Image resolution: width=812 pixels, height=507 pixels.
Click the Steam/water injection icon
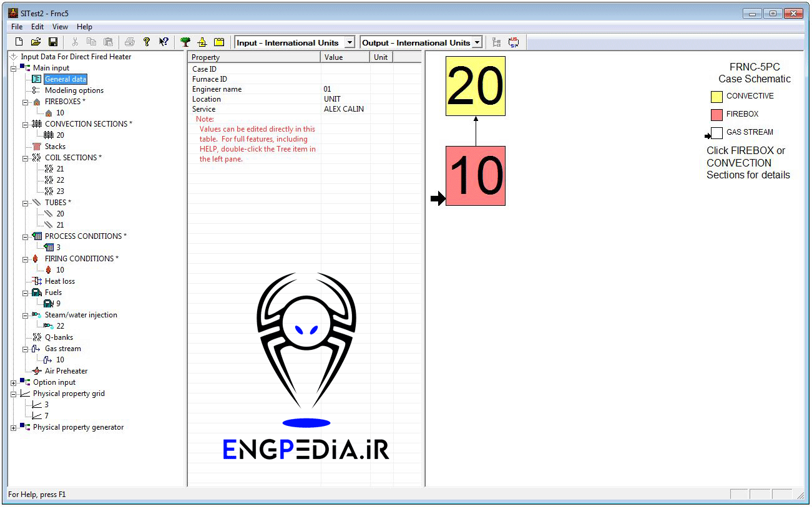click(37, 315)
